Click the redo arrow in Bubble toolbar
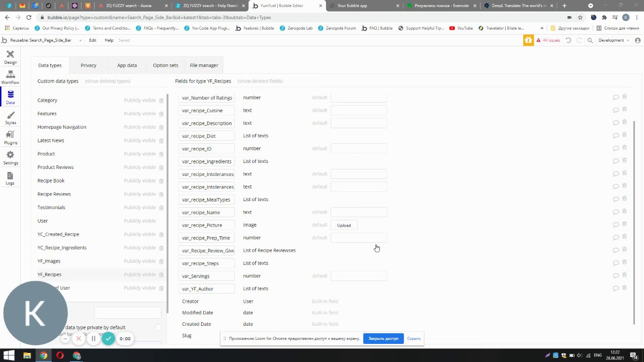 pos(580,40)
